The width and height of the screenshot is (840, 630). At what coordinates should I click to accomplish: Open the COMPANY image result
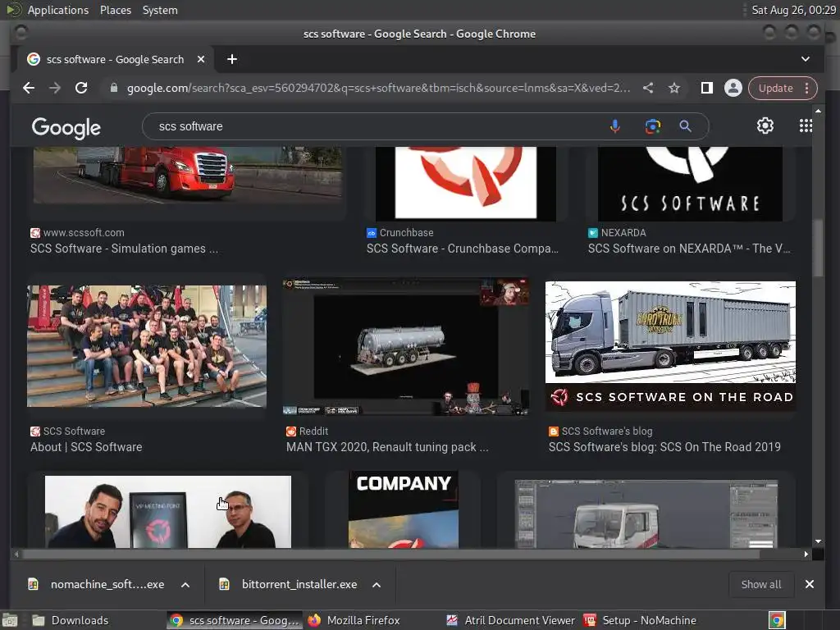coord(404,509)
